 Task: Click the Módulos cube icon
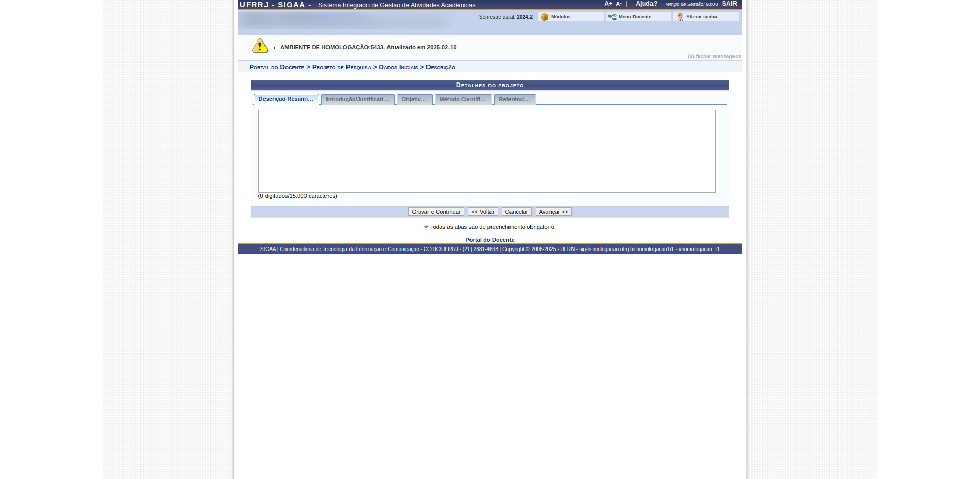click(x=544, y=17)
